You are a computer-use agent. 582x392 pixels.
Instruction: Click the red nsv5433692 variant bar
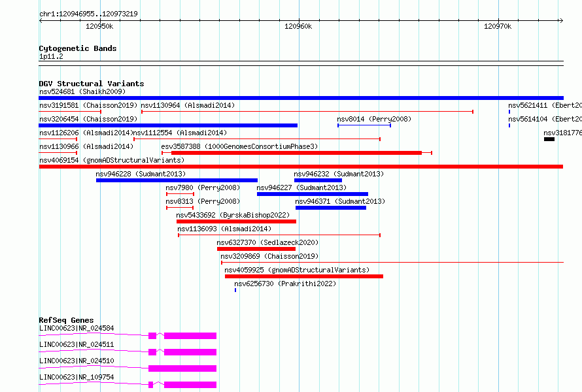[237, 221]
